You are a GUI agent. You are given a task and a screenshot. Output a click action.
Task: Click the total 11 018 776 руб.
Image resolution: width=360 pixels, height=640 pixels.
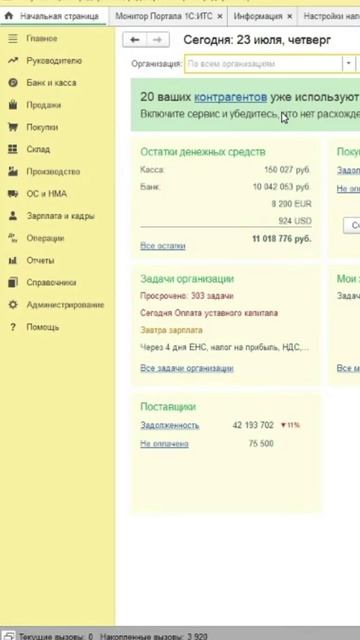[282, 239]
